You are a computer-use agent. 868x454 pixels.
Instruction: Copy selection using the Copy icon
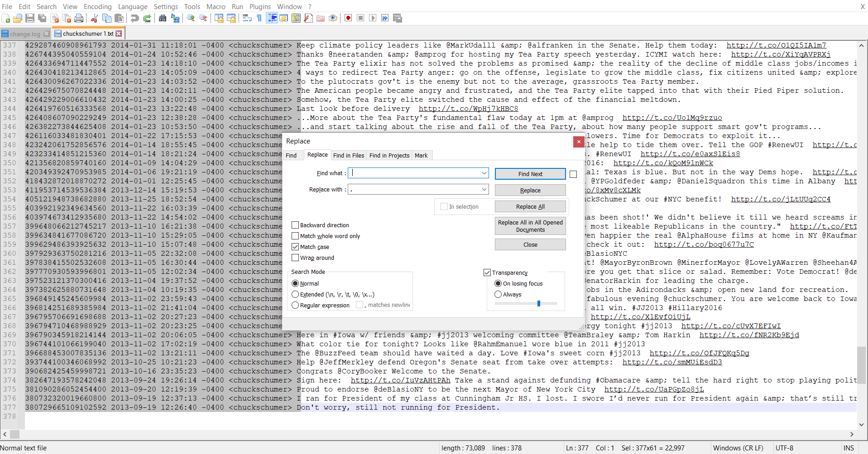106,18
